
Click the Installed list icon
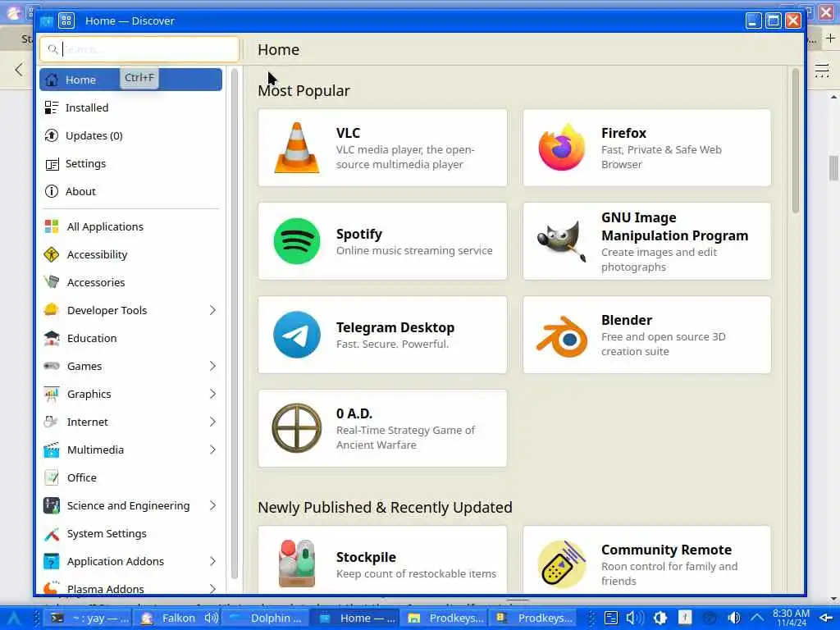(x=52, y=107)
